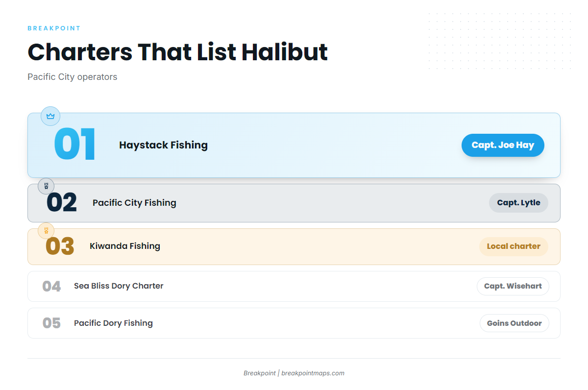The height and width of the screenshot is (390, 588).
Task: Click the Local charter badge
Action: coord(514,246)
